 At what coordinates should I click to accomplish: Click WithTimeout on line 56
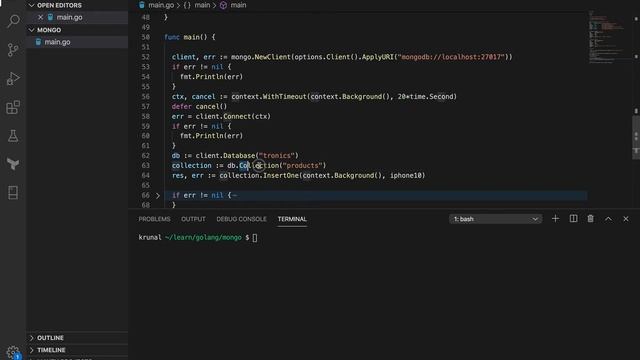pyautogui.click(x=284, y=97)
